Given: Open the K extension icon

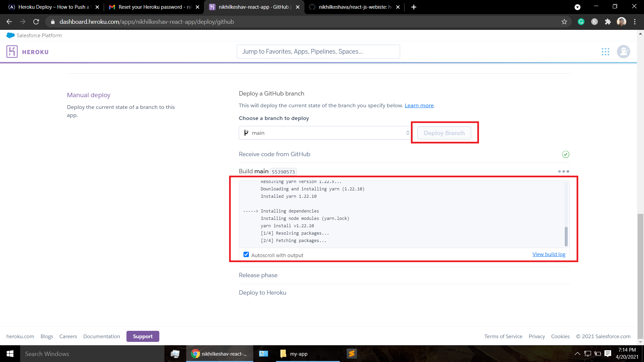Looking at the screenshot, I should click(594, 22).
